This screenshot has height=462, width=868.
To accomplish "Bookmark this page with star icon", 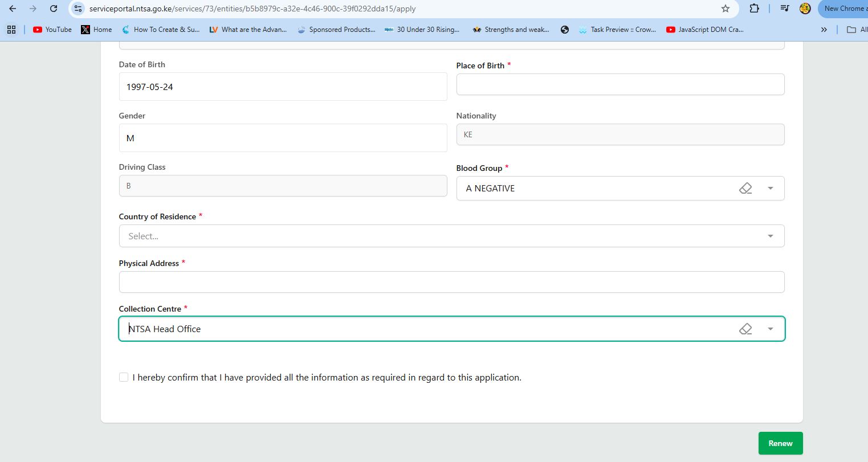I will point(725,9).
